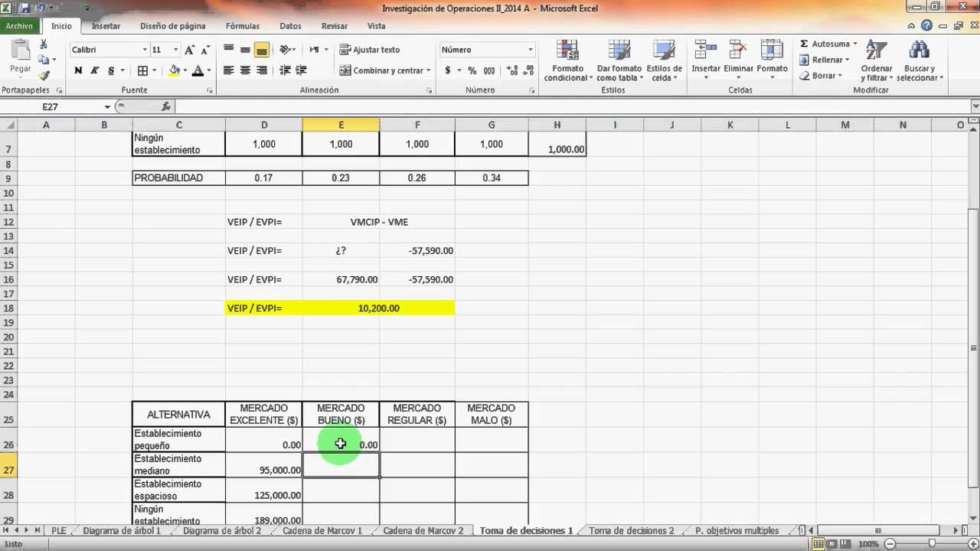Toggle bold (N) formatting
This screenshot has width=980, height=551.
tap(78, 70)
